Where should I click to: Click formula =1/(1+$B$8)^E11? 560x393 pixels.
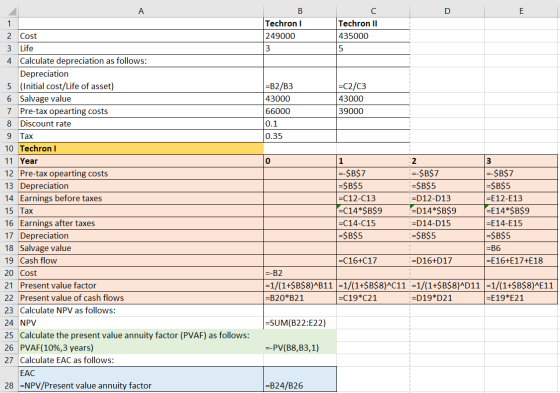[521, 285]
